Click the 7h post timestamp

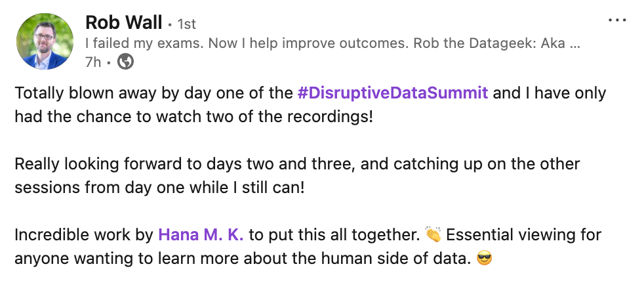click(x=93, y=62)
